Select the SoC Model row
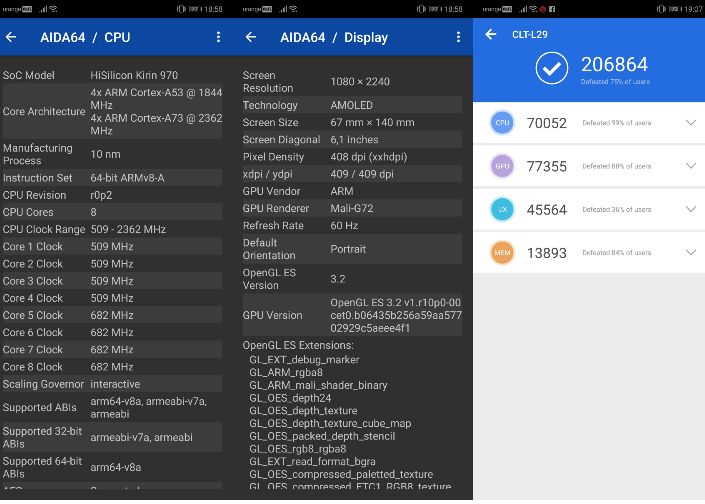Image resolution: width=705 pixels, height=504 pixels. (116, 75)
